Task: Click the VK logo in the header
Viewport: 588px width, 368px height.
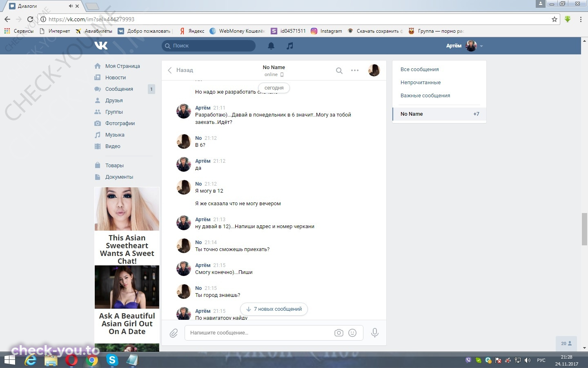Action: pos(101,45)
